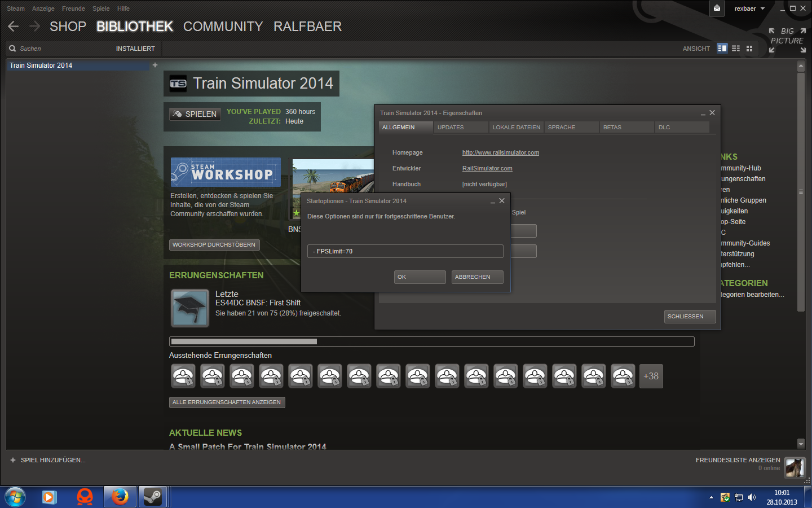Click Kategorien bearbeiten link

point(752,295)
